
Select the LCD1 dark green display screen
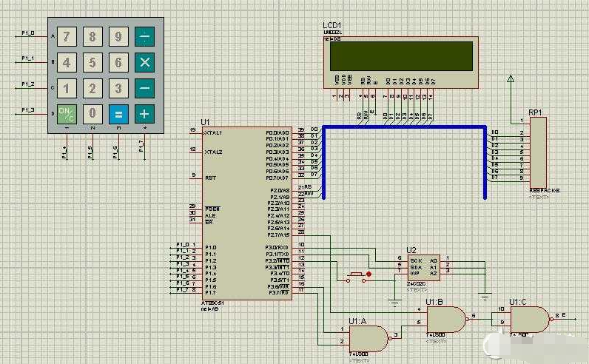(x=402, y=56)
